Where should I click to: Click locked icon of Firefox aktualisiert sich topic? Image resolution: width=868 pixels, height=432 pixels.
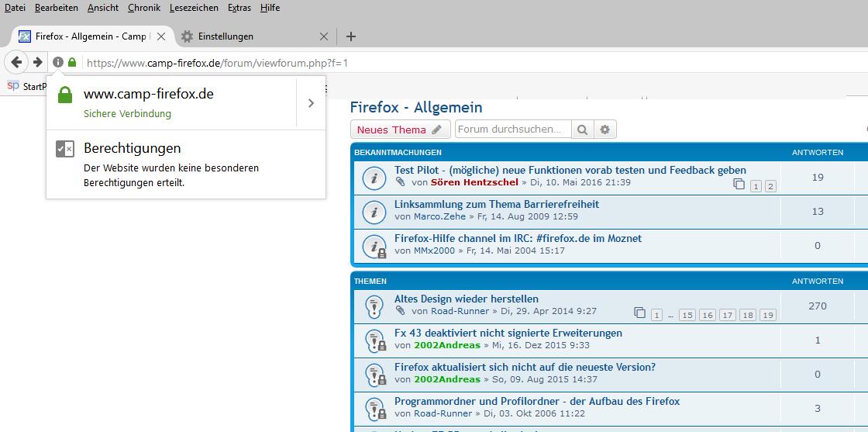click(375, 375)
